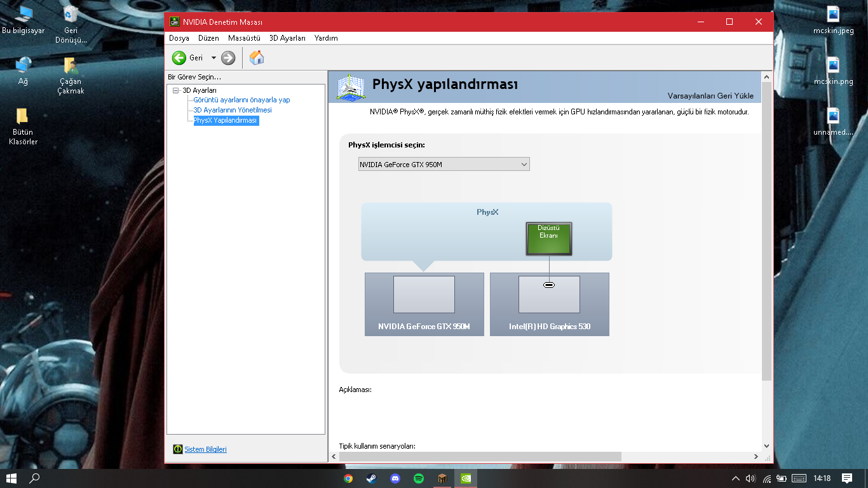
Task: Open Steam from the taskbar
Action: point(372,478)
